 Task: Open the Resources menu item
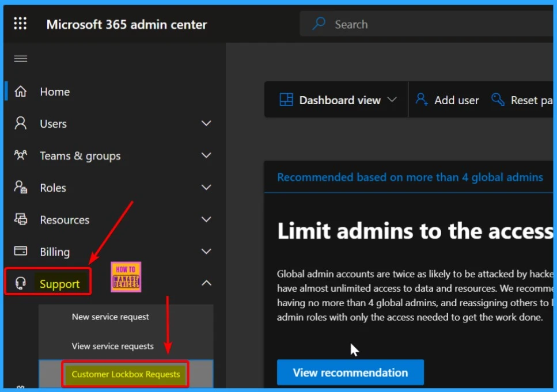pos(65,220)
